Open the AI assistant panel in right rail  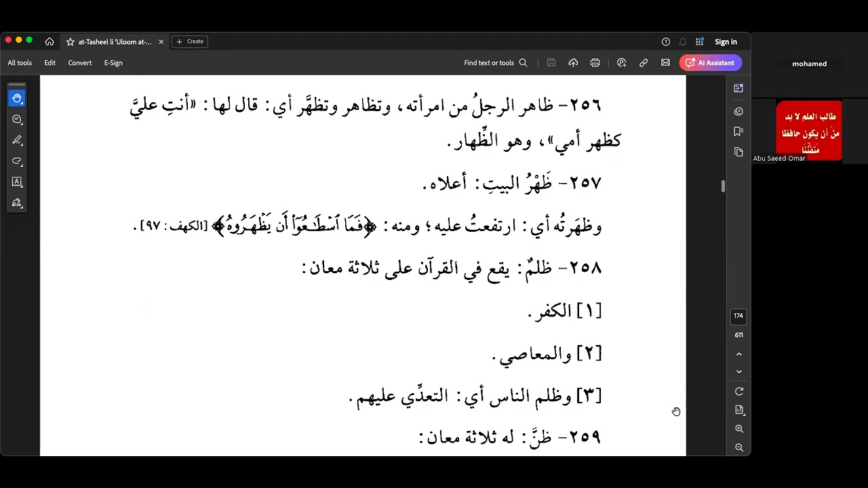coord(738,88)
